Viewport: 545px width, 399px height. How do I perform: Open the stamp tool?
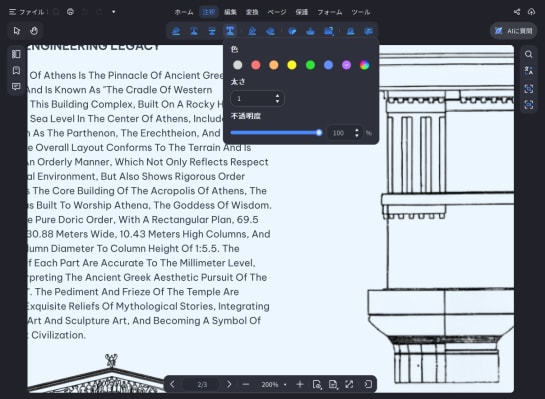pyautogui.click(x=310, y=31)
